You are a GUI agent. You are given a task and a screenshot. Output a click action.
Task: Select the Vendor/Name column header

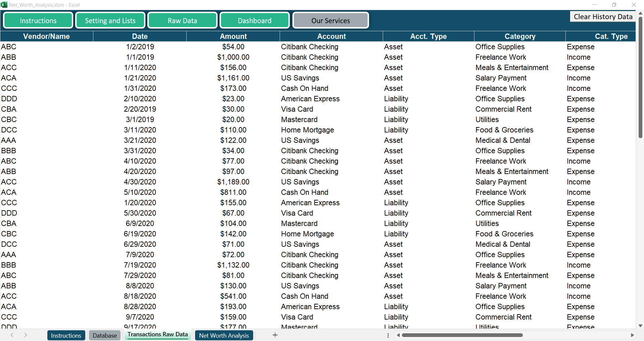click(47, 36)
